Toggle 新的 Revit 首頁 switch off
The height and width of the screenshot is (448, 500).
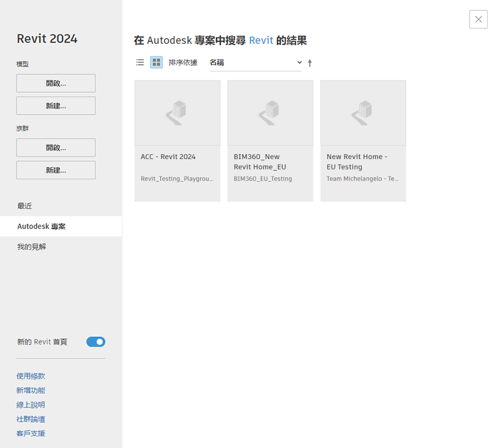(x=96, y=342)
